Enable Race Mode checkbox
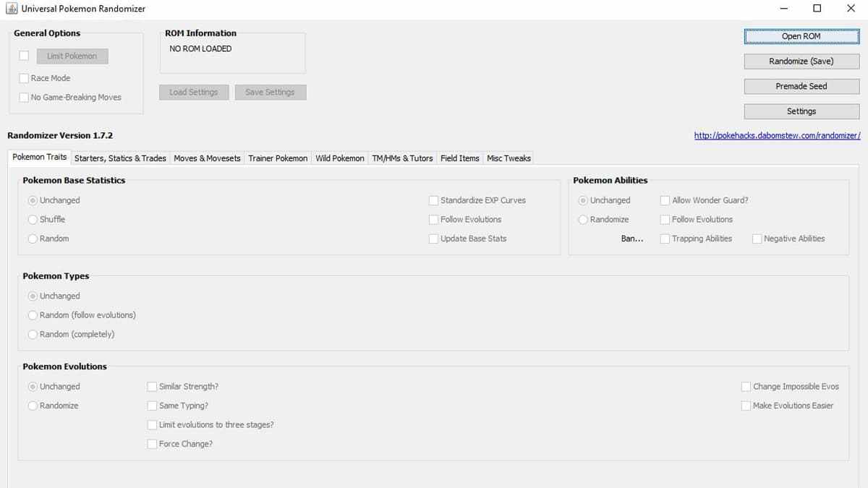Screen dimensions: 868x488 coord(24,78)
